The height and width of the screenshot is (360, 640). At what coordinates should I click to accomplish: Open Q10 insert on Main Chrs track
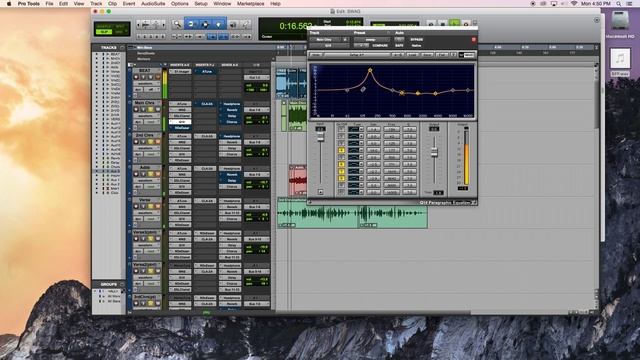pyautogui.click(x=180, y=122)
